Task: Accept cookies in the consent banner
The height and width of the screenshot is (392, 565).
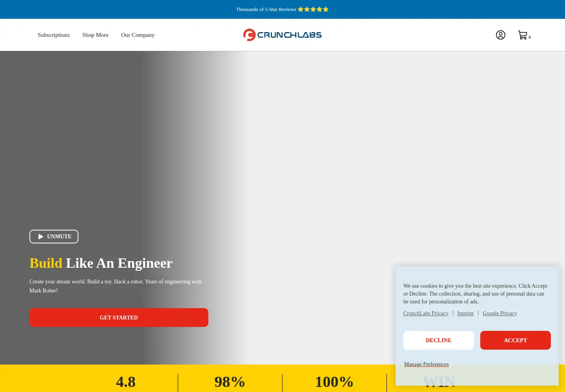Action: pos(516,340)
